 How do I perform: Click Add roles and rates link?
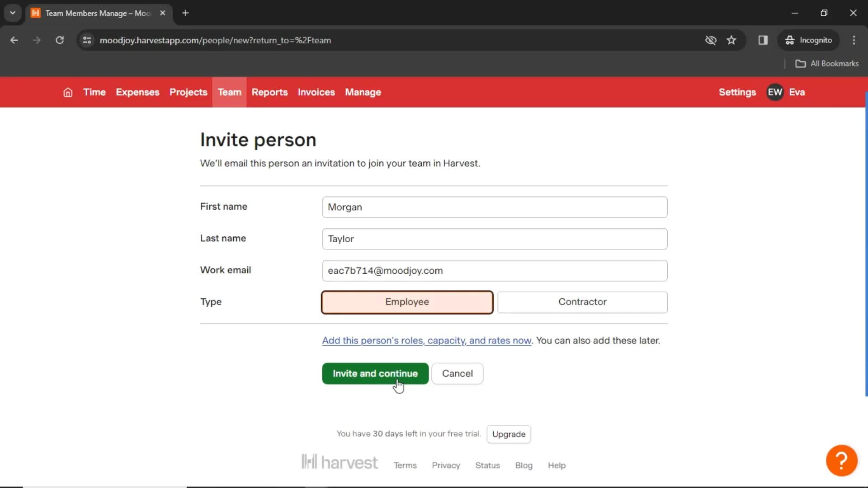tap(426, 340)
